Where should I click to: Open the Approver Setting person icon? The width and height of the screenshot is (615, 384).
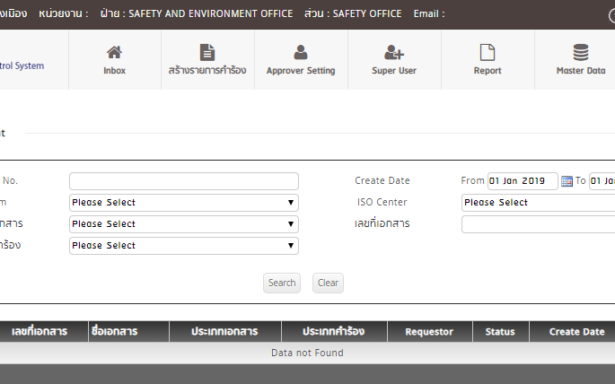pos(300,52)
